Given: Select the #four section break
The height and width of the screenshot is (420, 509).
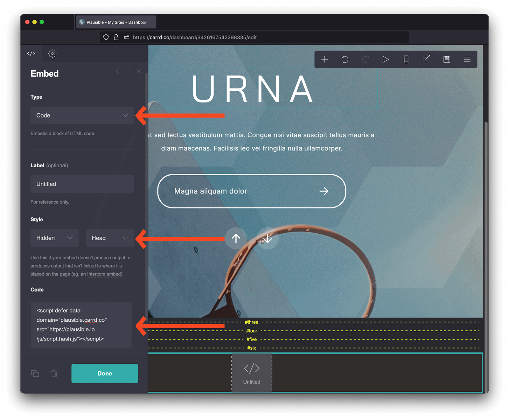Looking at the screenshot, I should pos(252,331).
